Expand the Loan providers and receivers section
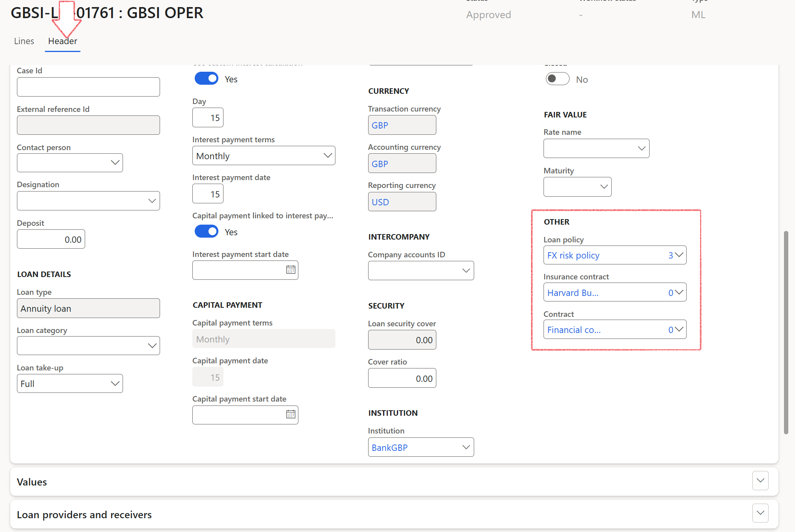The image size is (795, 532). click(760, 513)
